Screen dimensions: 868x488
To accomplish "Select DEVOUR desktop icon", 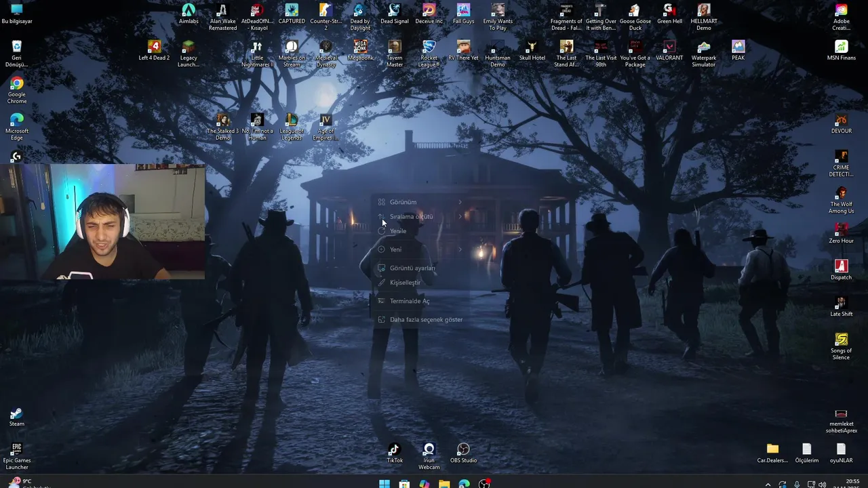I will (841, 123).
